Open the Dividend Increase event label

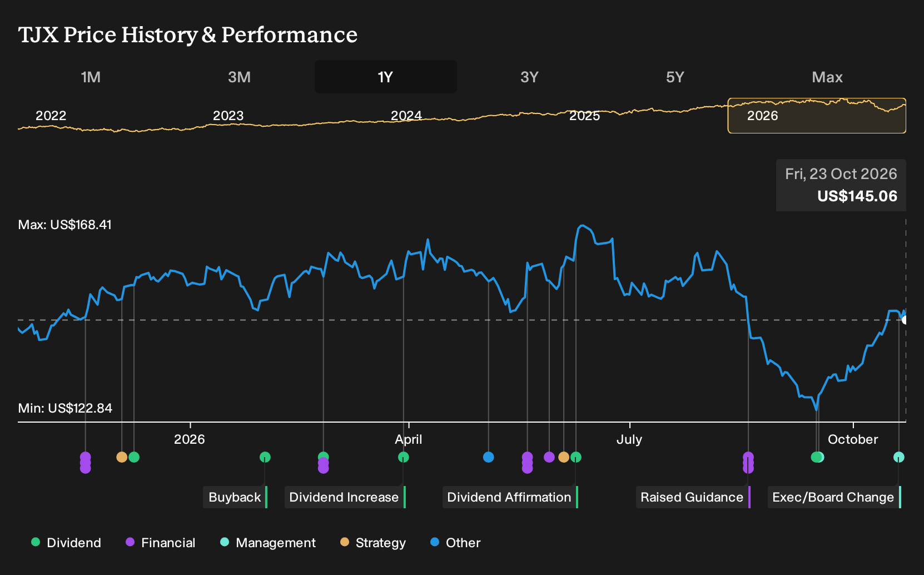(x=345, y=497)
